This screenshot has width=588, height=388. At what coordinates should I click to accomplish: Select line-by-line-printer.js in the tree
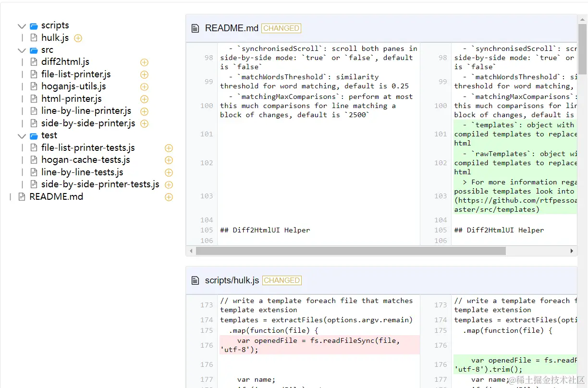(x=86, y=111)
